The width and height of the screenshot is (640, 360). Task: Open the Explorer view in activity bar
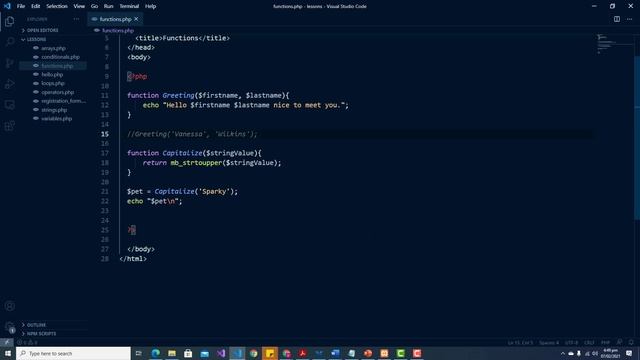click(9, 21)
